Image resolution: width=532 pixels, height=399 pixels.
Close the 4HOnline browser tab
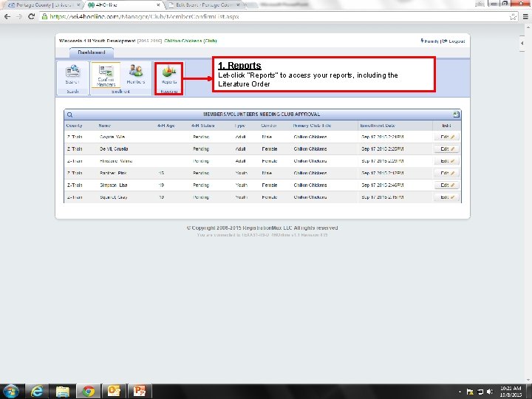point(158,5)
